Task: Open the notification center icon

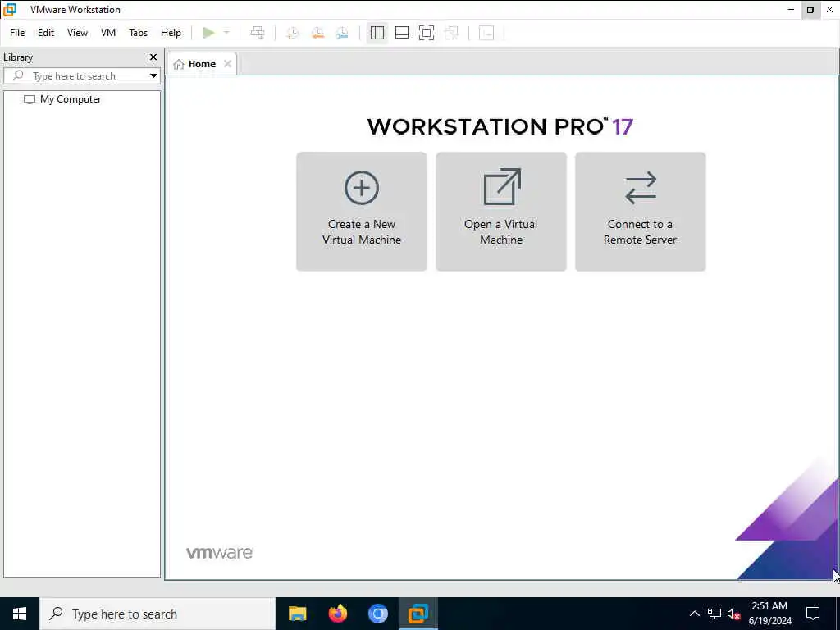Action: pyautogui.click(x=813, y=614)
